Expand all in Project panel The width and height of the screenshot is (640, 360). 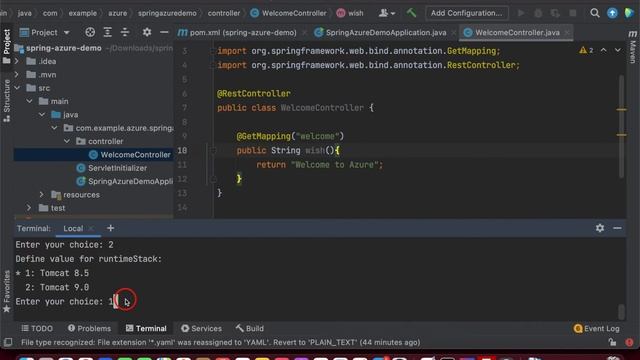coord(107,32)
